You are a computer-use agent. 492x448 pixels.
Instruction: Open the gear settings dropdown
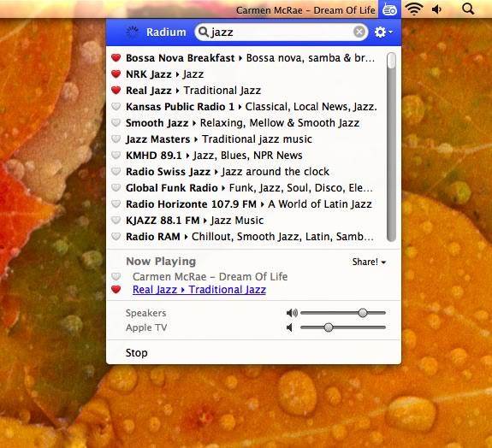pos(383,32)
